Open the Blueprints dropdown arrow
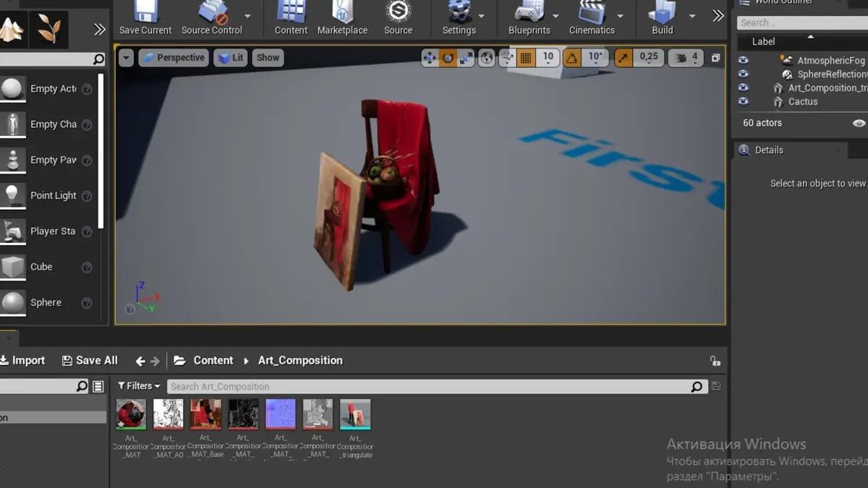The height and width of the screenshot is (488, 868). [x=556, y=16]
